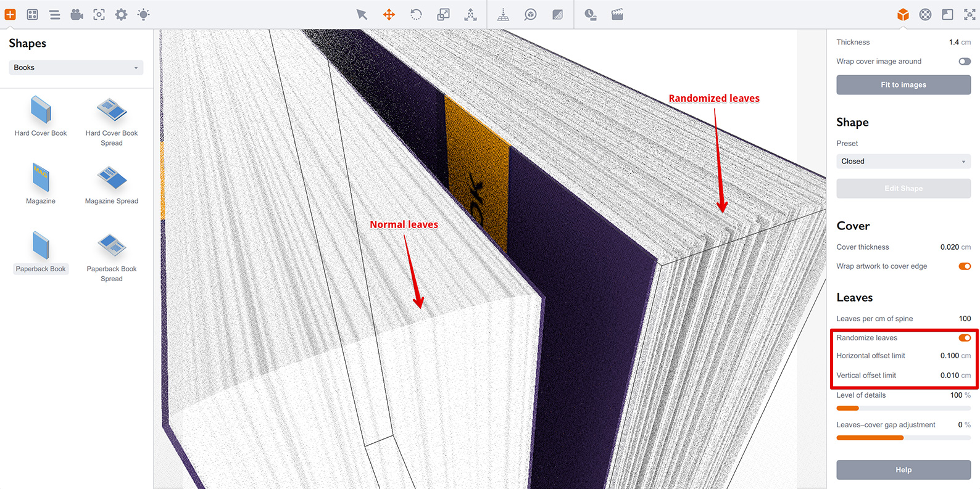Open the hamburger list panel icon

coord(55,14)
